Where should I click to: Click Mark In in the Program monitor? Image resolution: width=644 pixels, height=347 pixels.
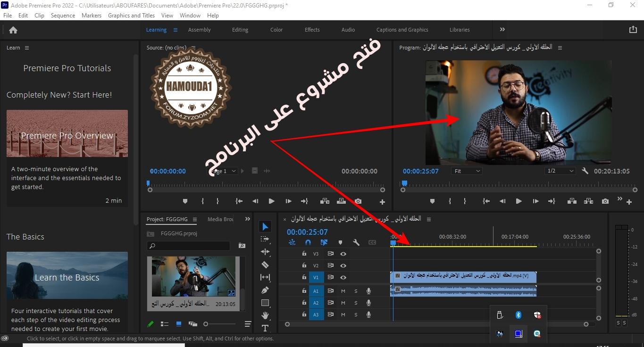(x=450, y=201)
